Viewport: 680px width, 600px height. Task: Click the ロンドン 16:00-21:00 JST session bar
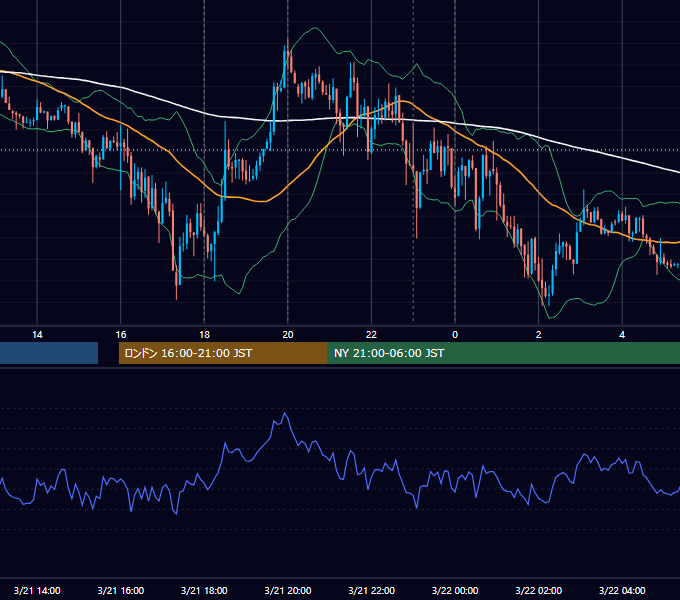223,353
